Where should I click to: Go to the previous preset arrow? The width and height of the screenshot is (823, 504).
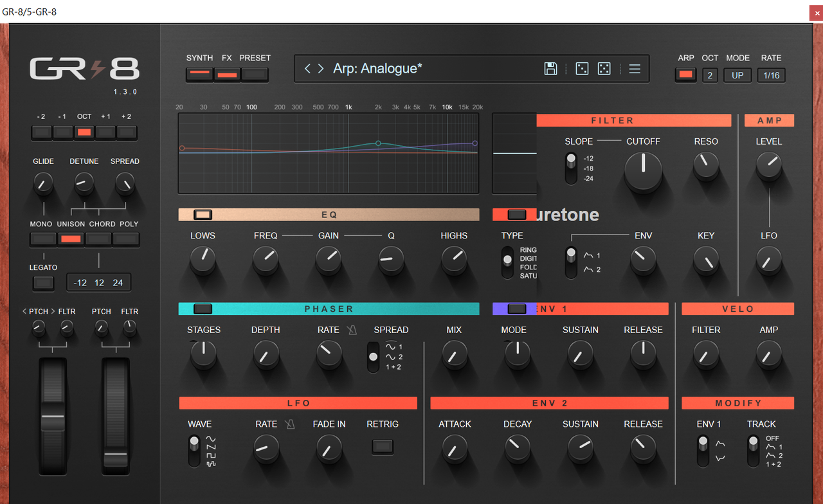pos(307,69)
